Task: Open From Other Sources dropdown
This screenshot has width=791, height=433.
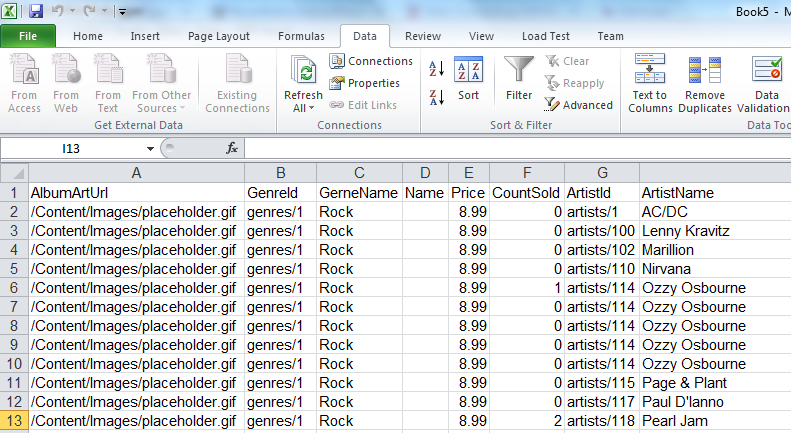Action: tap(161, 83)
